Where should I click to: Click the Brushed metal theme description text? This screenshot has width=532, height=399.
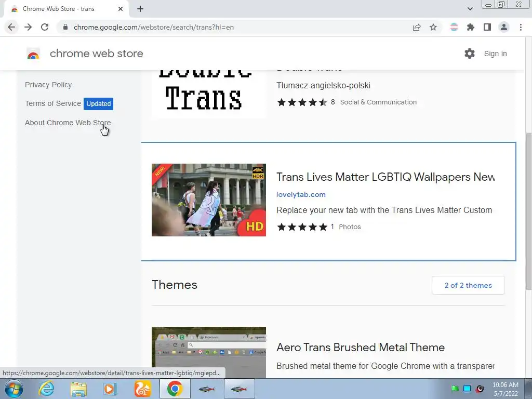[385, 366]
